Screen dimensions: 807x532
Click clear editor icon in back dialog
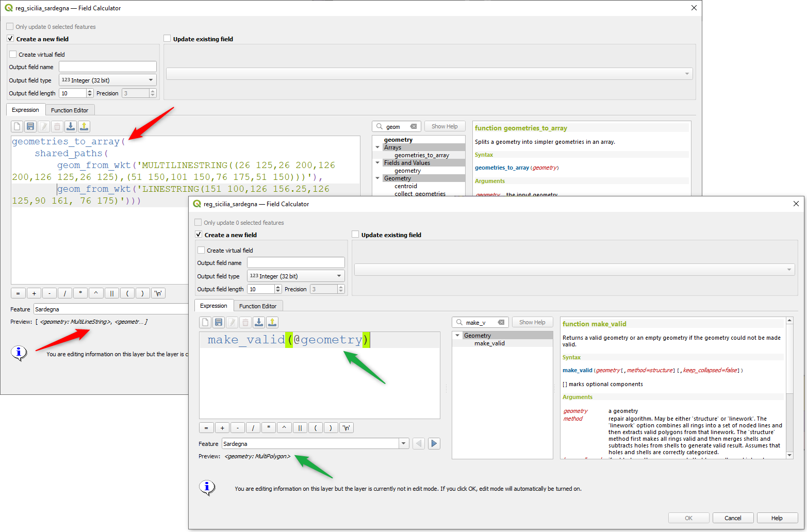click(17, 126)
